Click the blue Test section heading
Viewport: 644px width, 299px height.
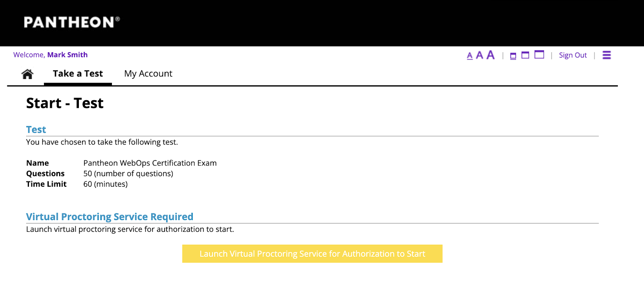36,130
